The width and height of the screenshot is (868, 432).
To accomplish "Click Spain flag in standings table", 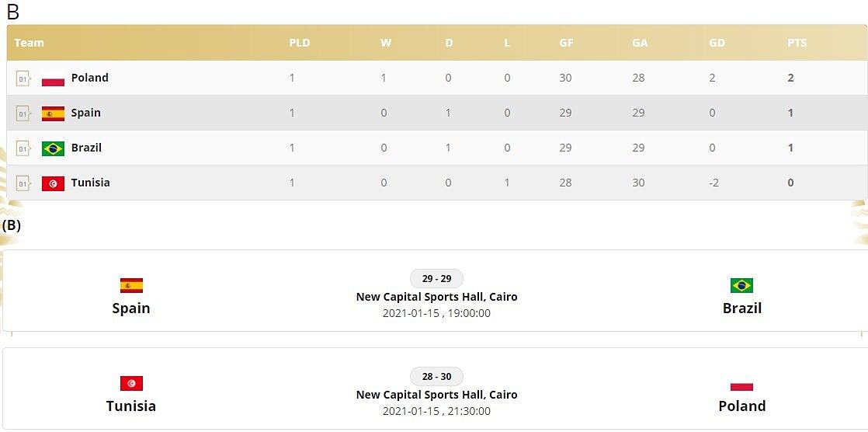I will pos(53,113).
